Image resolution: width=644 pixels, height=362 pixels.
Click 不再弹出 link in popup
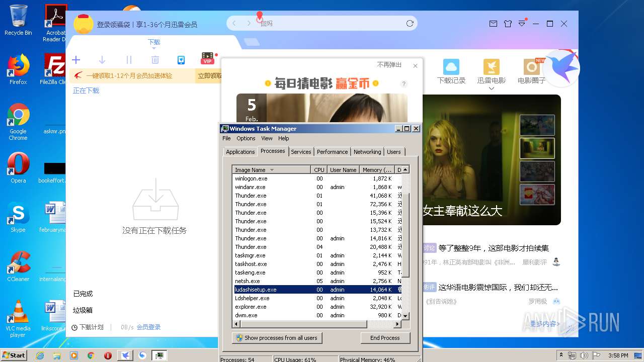389,65
